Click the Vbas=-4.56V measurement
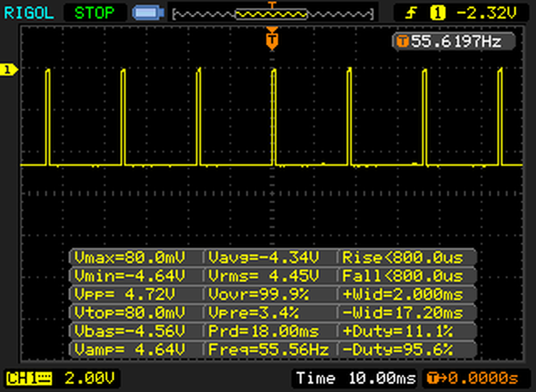This screenshot has height=392, width=536. click(130, 331)
